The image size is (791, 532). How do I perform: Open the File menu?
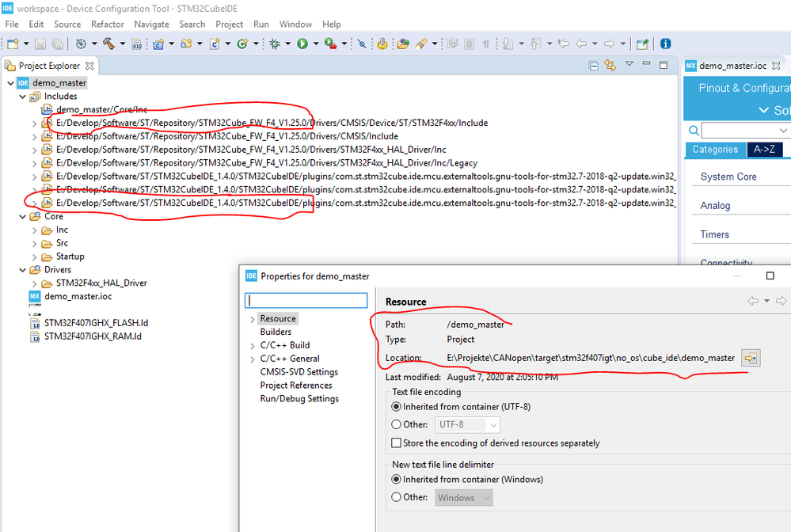(x=12, y=25)
